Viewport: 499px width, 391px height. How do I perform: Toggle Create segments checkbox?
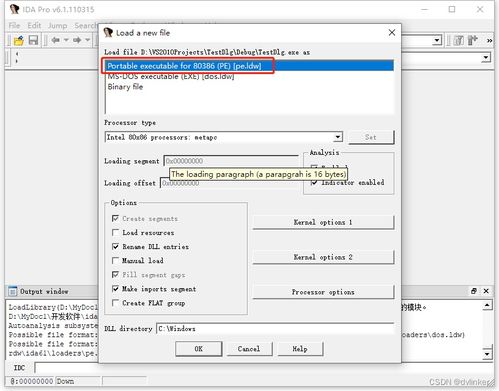click(115, 218)
